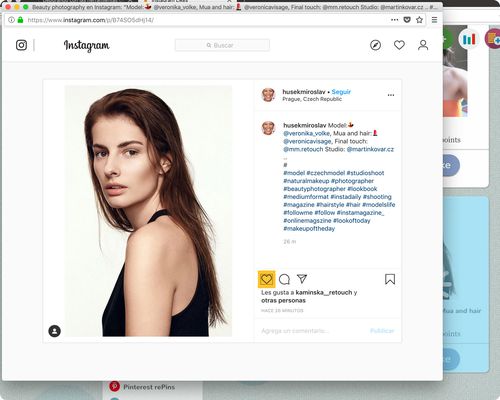Viewport: 500px width, 400px height.
Task: Open the comment bubble icon
Action: [x=284, y=279]
